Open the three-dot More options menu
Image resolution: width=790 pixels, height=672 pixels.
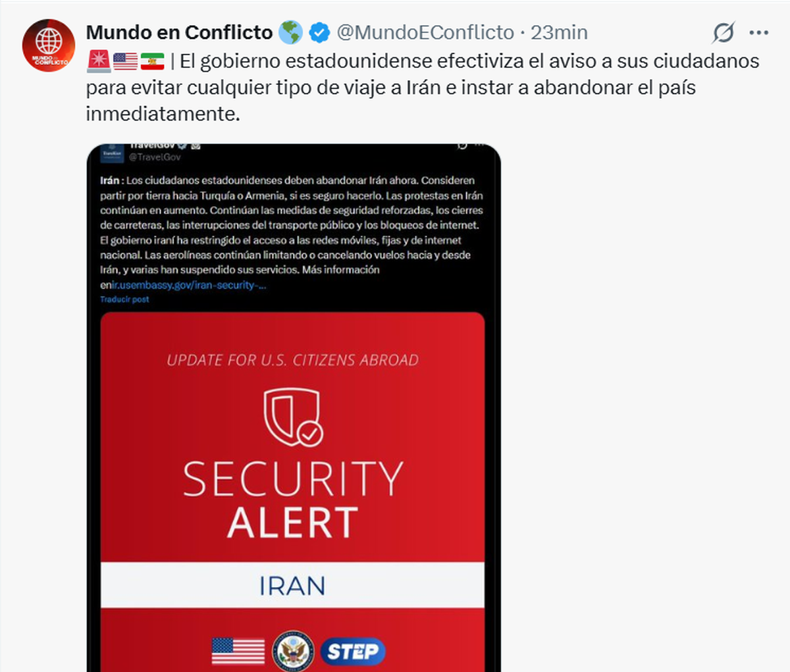pos(758,32)
